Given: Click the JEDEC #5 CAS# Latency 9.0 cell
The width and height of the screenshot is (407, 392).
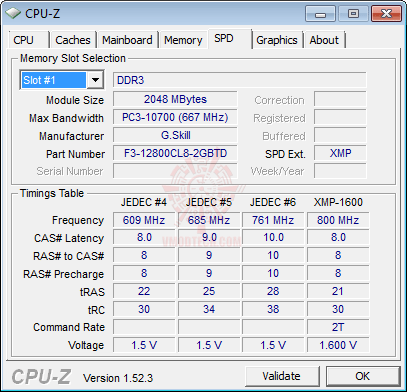Looking at the screenshot, I should (209, 238).
